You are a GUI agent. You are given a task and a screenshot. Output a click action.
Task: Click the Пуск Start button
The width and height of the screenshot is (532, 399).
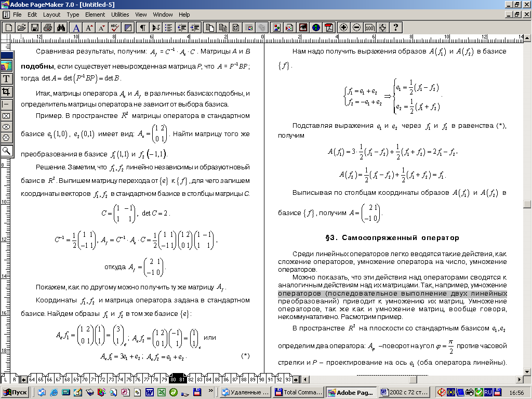[x=15, y=392]
